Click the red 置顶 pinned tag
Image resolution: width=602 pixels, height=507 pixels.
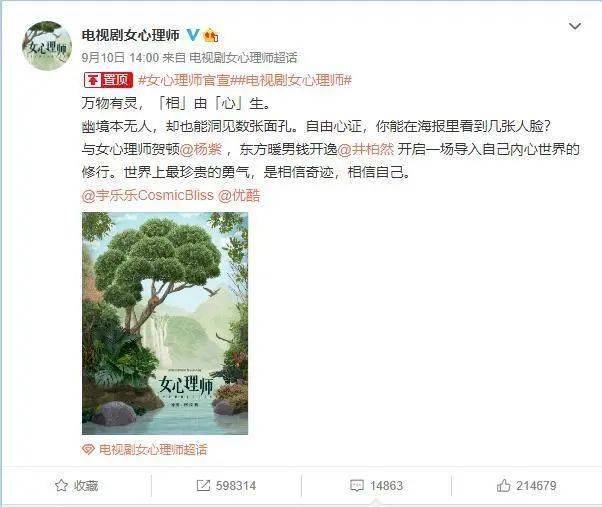pos(108,80)
